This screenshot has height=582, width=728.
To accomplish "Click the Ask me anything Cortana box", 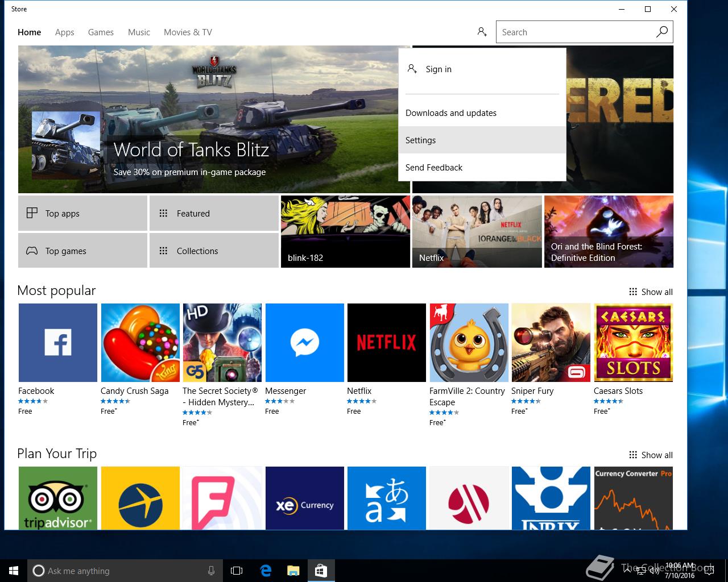I will pos(125,571).
